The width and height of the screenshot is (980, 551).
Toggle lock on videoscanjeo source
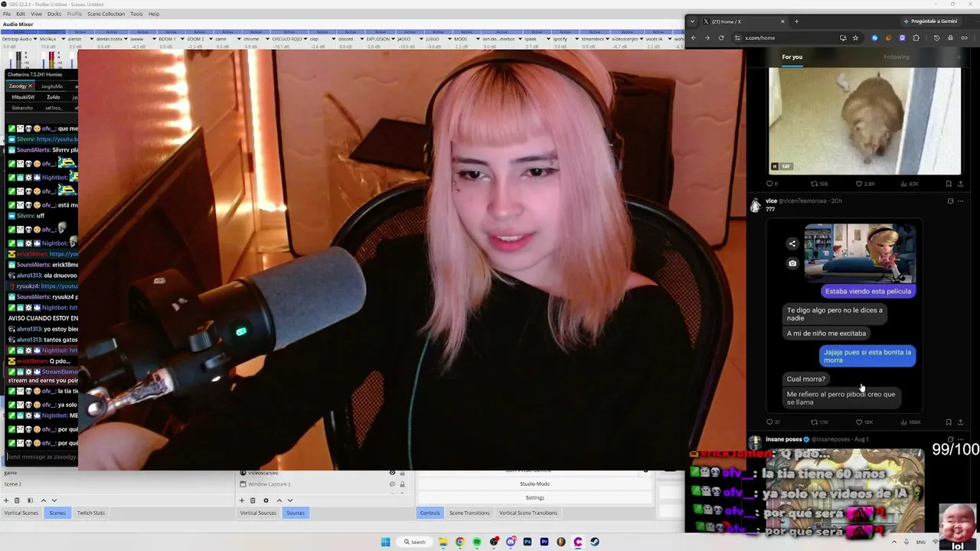pyautogui.click(x=402, y=473)
